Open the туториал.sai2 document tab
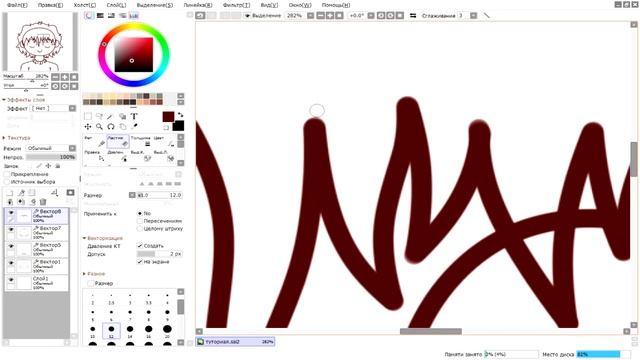 point(235,342)
